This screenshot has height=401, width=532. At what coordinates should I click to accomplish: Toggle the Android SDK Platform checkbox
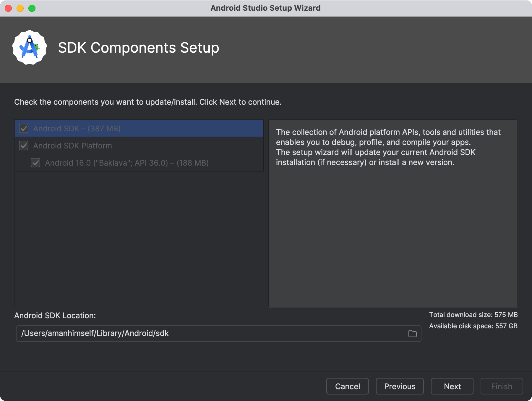coord(23,145)
